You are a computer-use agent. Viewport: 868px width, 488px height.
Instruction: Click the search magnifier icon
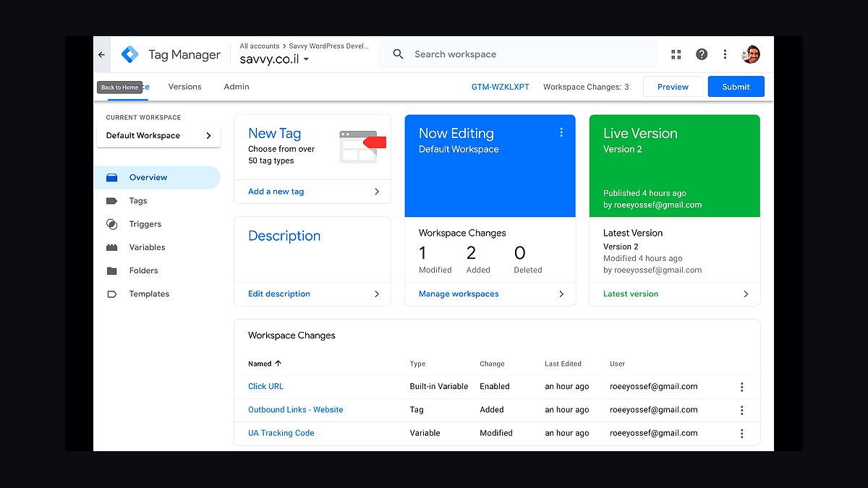[398, 54]
